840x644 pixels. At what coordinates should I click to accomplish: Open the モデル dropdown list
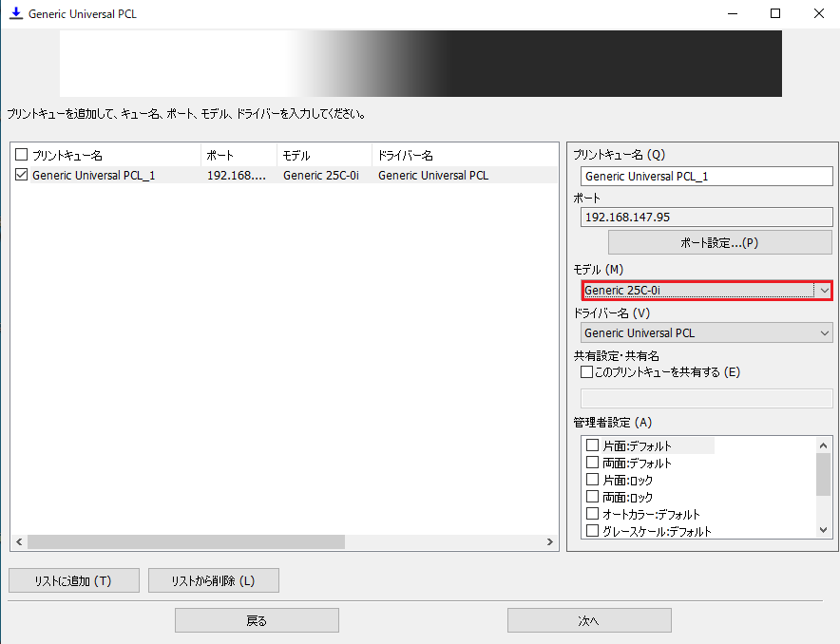824,290
